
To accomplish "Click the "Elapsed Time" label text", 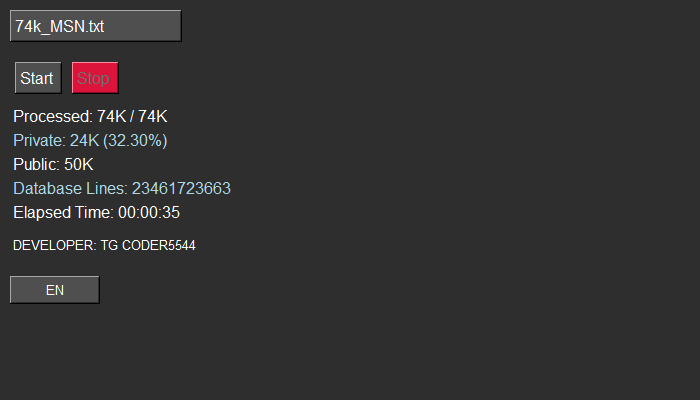I will click(63, 212).
